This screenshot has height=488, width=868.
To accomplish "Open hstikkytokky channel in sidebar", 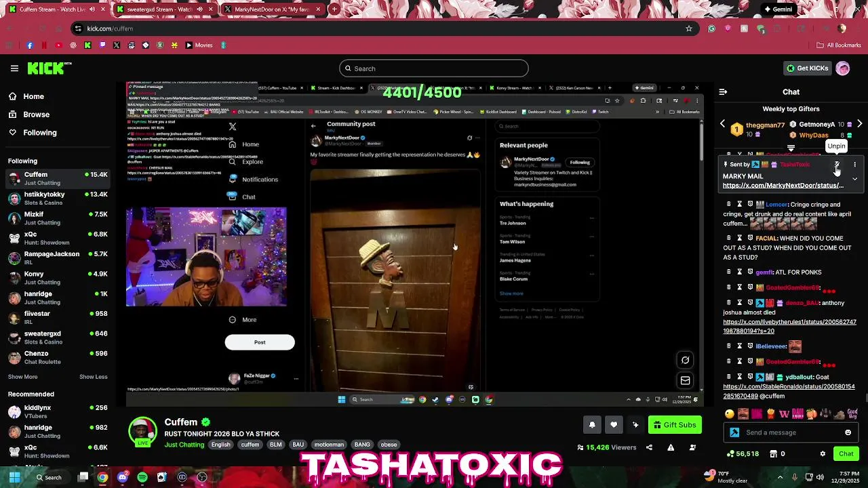I will coord(57,199).
